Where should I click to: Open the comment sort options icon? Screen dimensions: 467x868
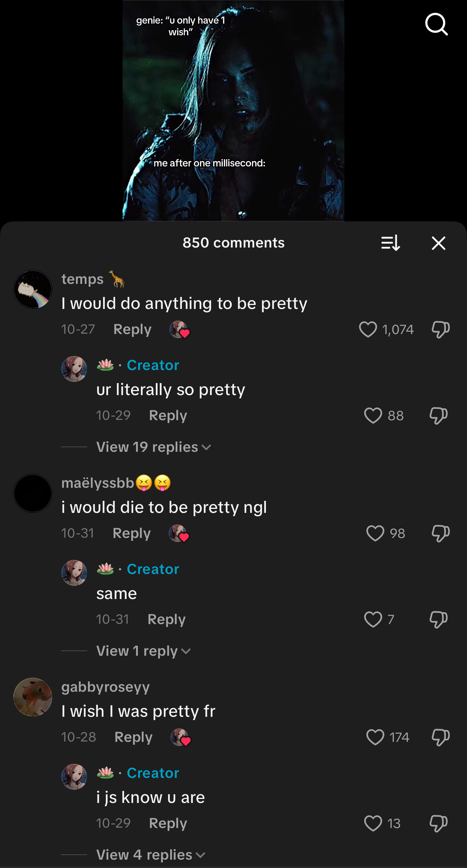391,243
